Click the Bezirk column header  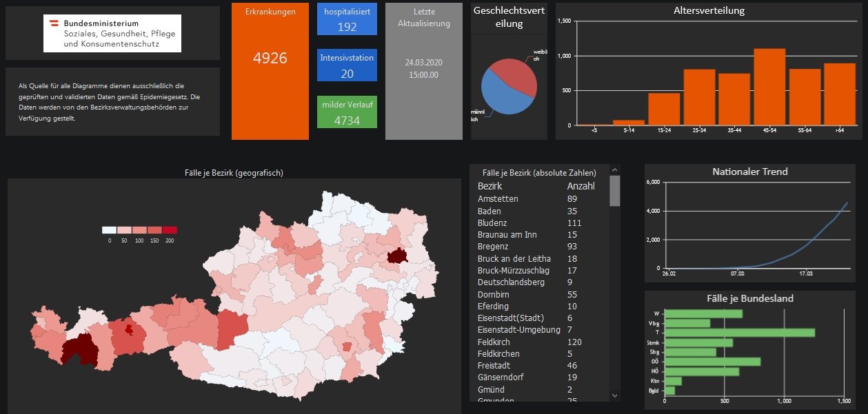(x=489, y=186)
